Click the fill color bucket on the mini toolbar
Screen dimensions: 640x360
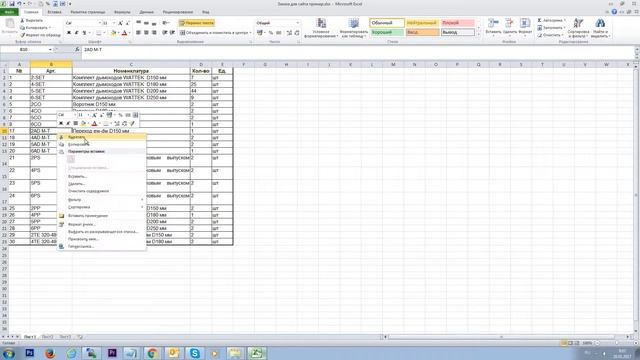83,123
